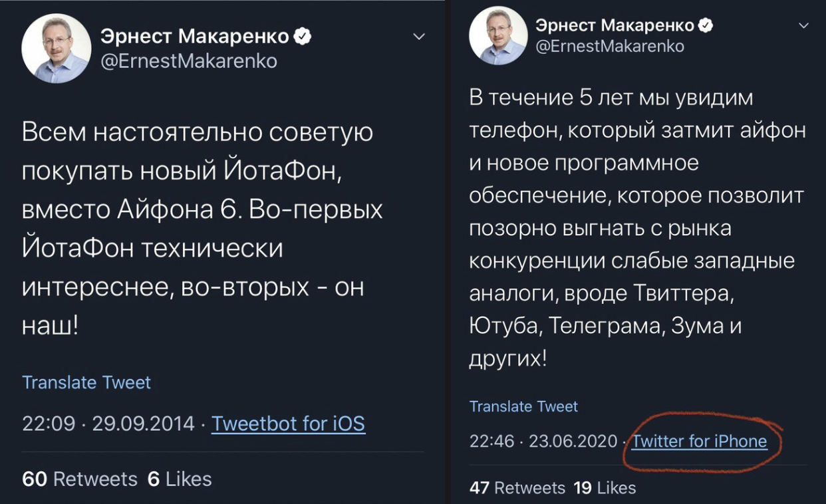The width and height of the screenshot is (826, 504).
Task: Click the verified badge on the 2014 tweet
Action: pyautogui.click(x=303, y=37)
